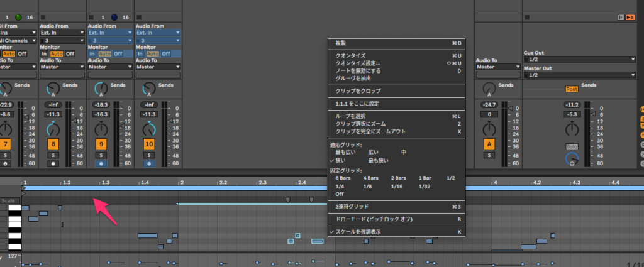Solo track 10 with S button

pos(148,155)
